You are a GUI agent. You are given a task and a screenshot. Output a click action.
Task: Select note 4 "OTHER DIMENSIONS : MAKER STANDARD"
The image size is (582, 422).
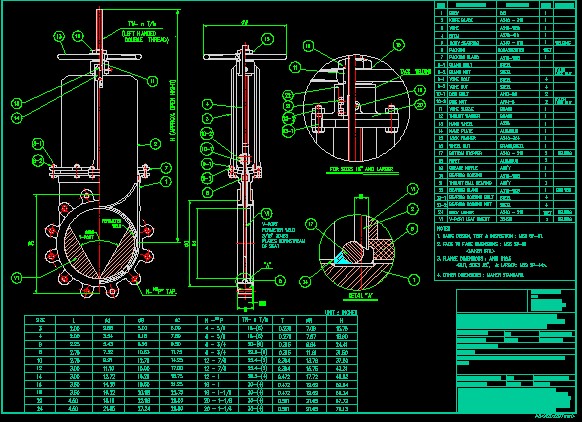[480, 275]
